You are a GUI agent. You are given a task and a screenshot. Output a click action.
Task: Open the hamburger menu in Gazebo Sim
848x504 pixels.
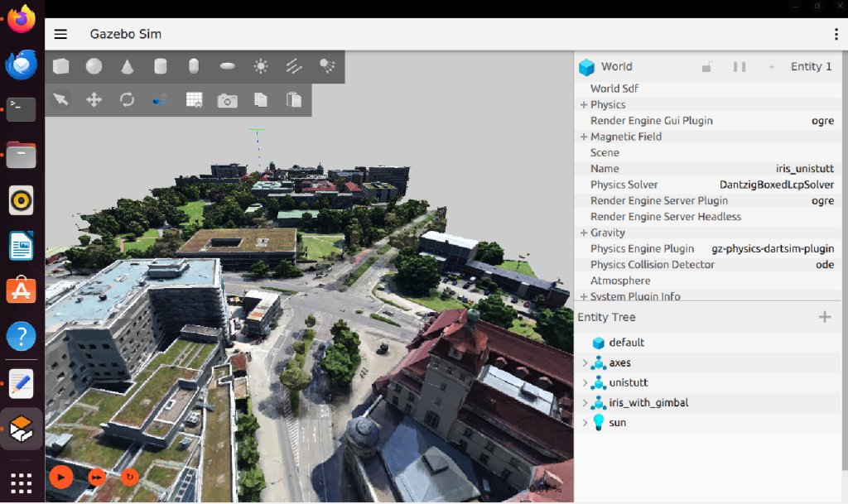tap(60, 34)
